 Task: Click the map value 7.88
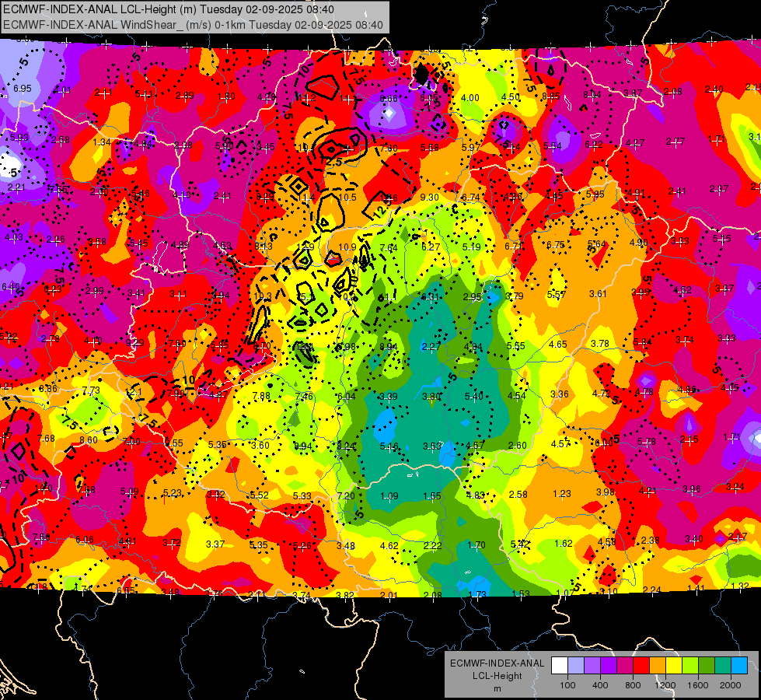(x=261, y=396)
